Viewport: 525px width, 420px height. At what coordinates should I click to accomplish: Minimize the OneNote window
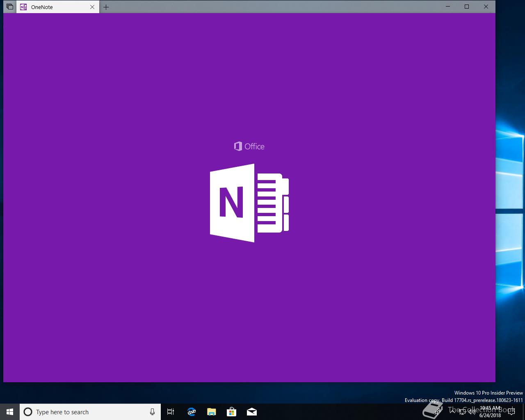click(448, 7)
